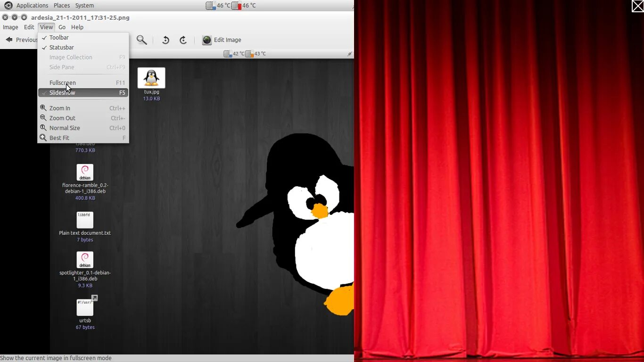Click the Ubuntu logo in the top panel
644x362 pixels.
[x=8, y=6]
